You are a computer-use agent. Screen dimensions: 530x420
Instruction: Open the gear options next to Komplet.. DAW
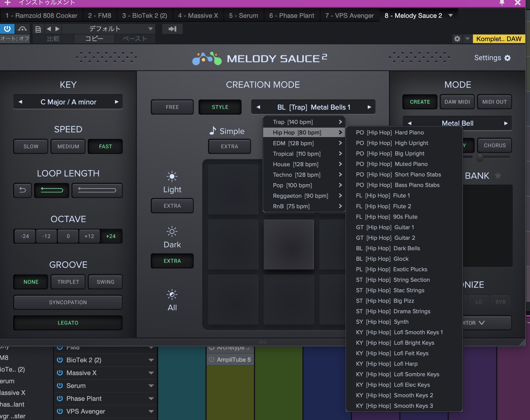pos(457,39)
